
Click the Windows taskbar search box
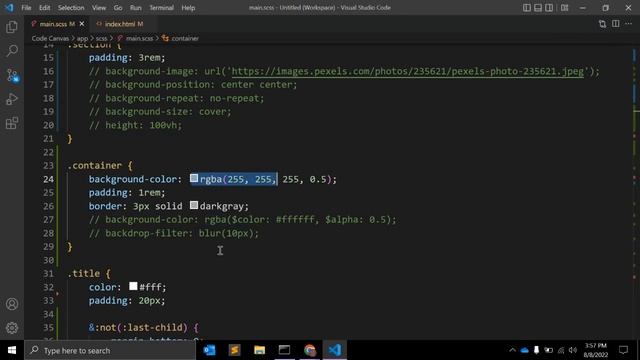click(110, 350)
